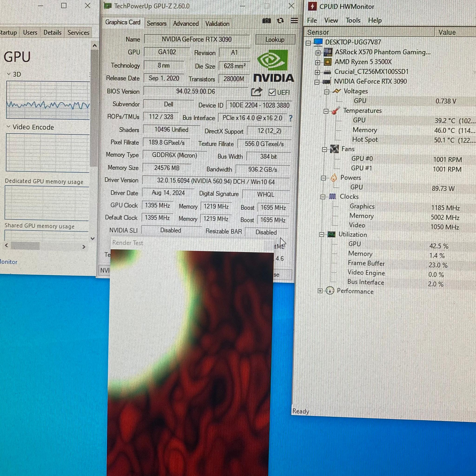476x476 pixels.
Task: Click the Task Manager horizontal scrollbar thumb
Action: click(x=25, y=246)
